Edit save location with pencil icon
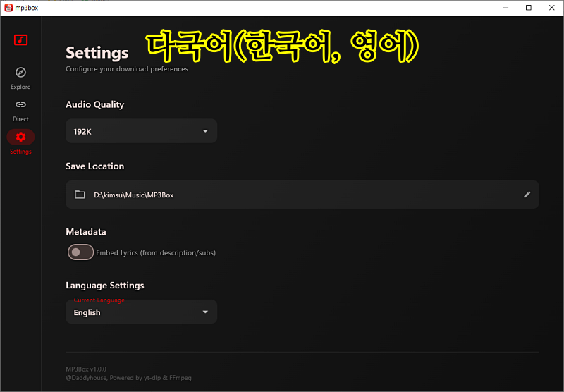The image size is (564, 392). pos(527,195)
